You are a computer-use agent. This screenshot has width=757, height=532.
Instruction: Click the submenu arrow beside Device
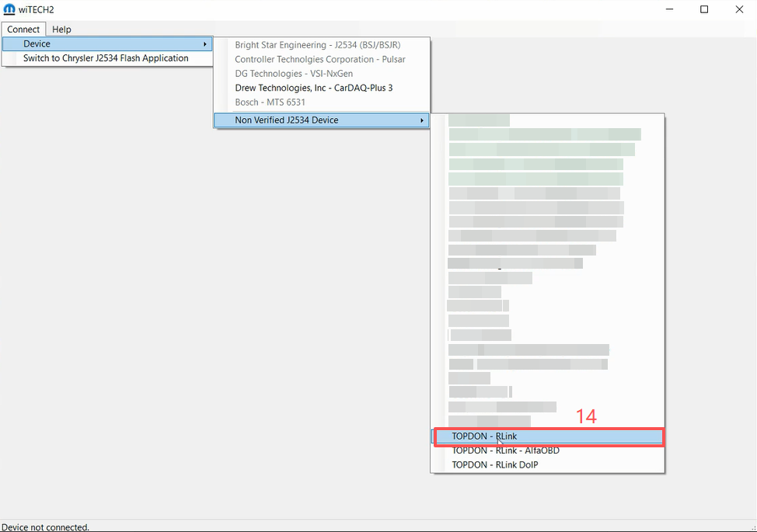205,44
